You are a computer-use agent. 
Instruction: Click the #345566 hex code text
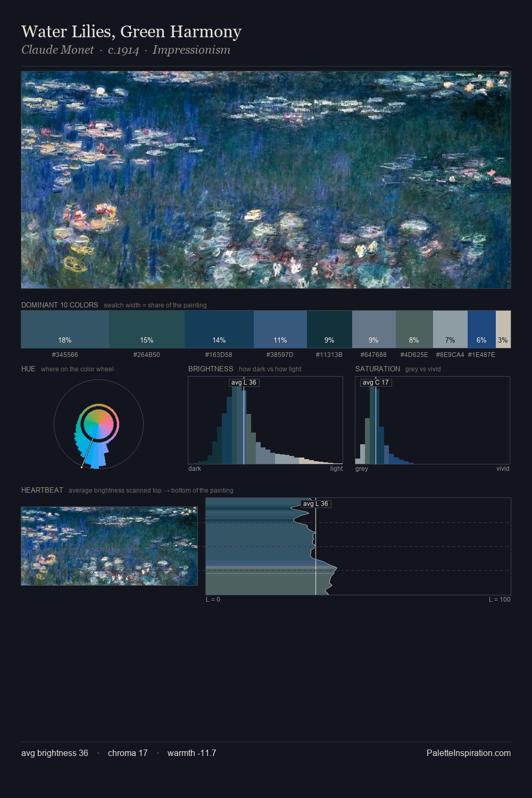point(65,354)
